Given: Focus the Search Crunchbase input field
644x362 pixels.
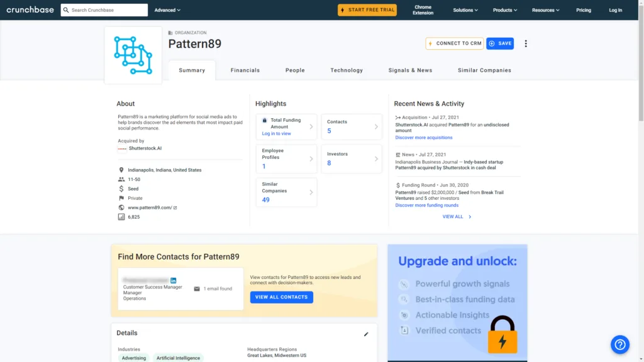Looking at the screenshot, I should (104, 10).
